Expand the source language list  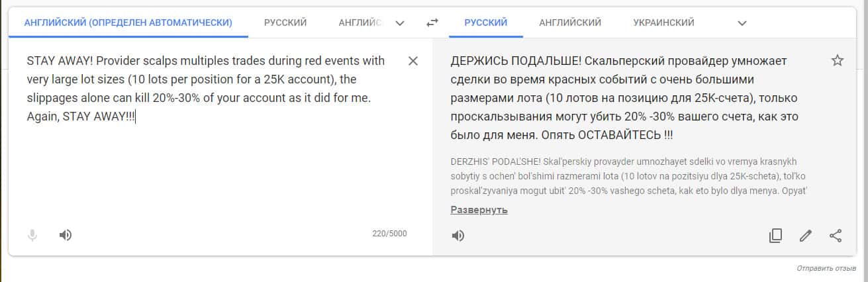400,23
